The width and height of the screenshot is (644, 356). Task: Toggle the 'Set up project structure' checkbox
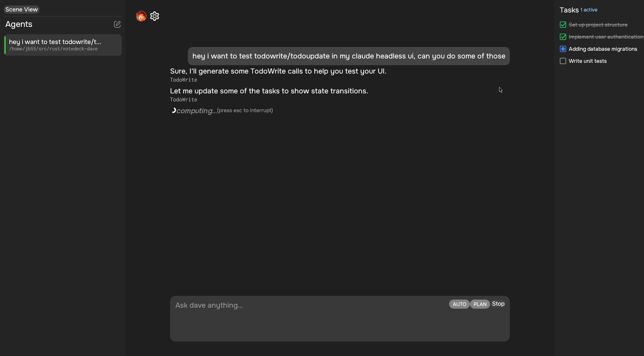coord(563,25)
